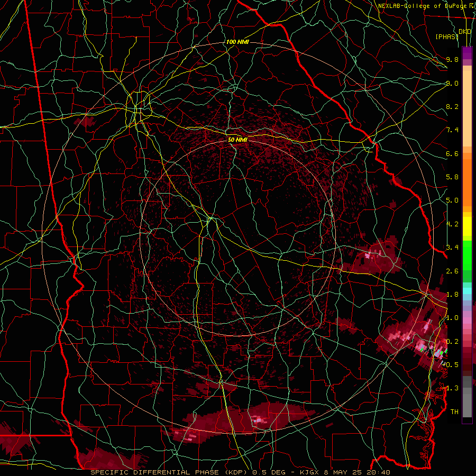Select the 0.2 legend value

coord(452,342)
